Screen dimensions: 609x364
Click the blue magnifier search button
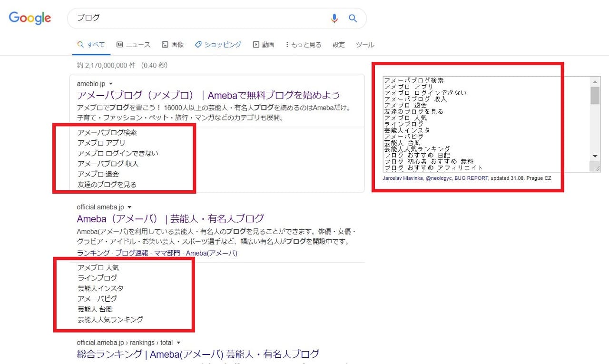353,18
